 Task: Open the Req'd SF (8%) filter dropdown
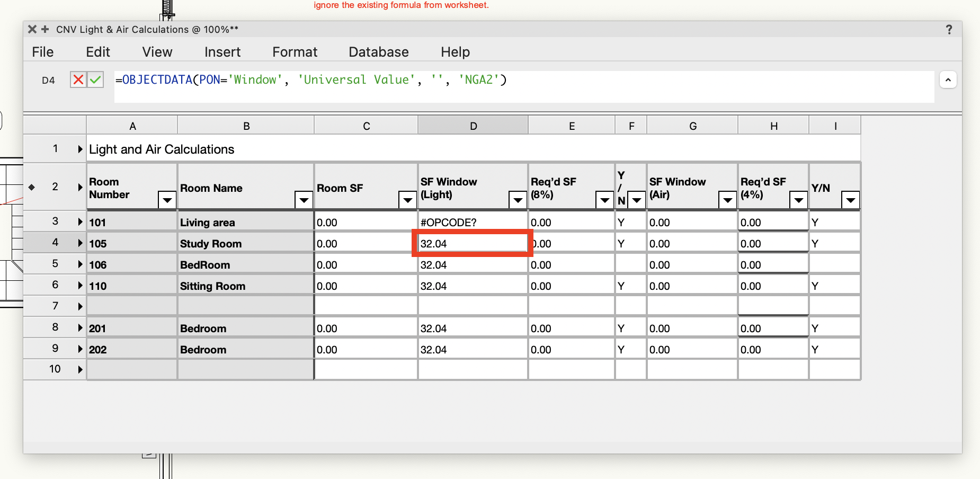tap(604, 200)
